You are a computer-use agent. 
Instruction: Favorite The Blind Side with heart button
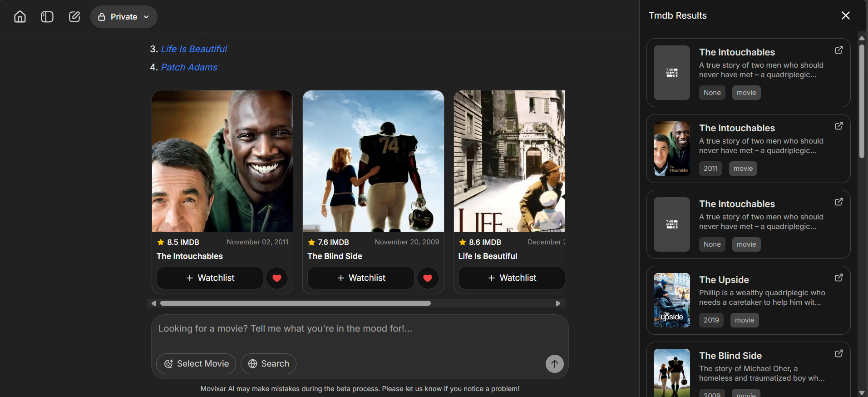[x=428, y=278]
